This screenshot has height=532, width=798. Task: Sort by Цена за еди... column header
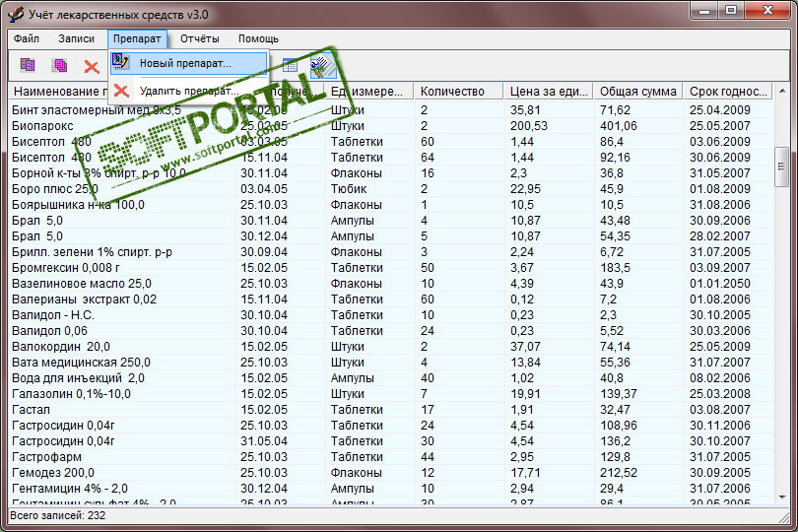pyautogui.click(x=549, y=91)
